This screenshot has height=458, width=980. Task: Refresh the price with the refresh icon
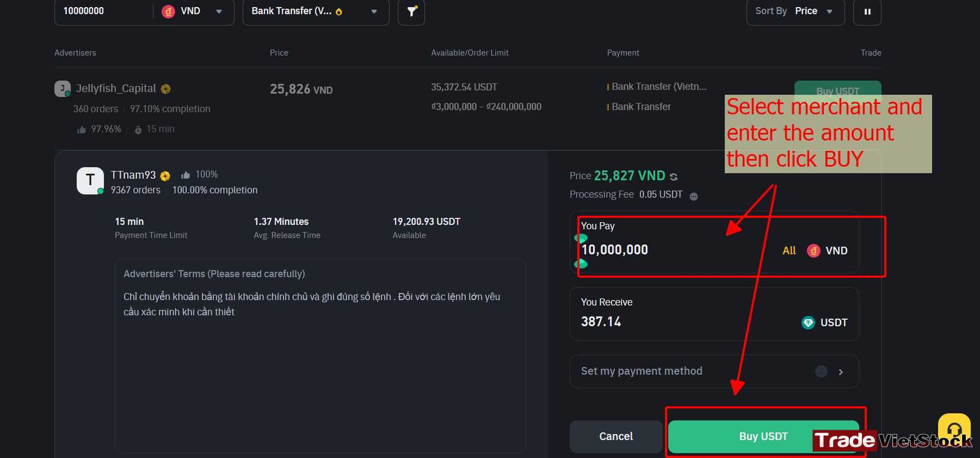674,177
